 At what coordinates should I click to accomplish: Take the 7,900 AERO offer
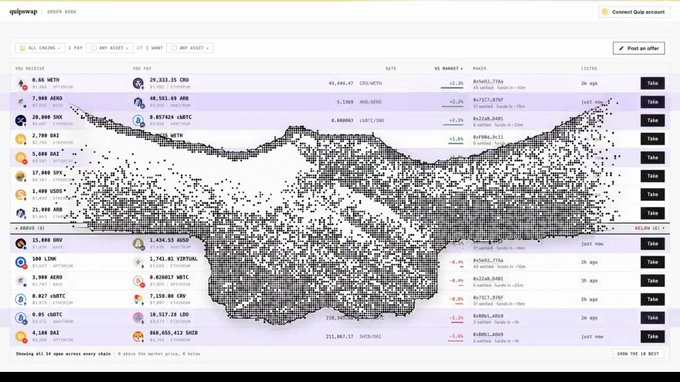(x=653, y=102)
